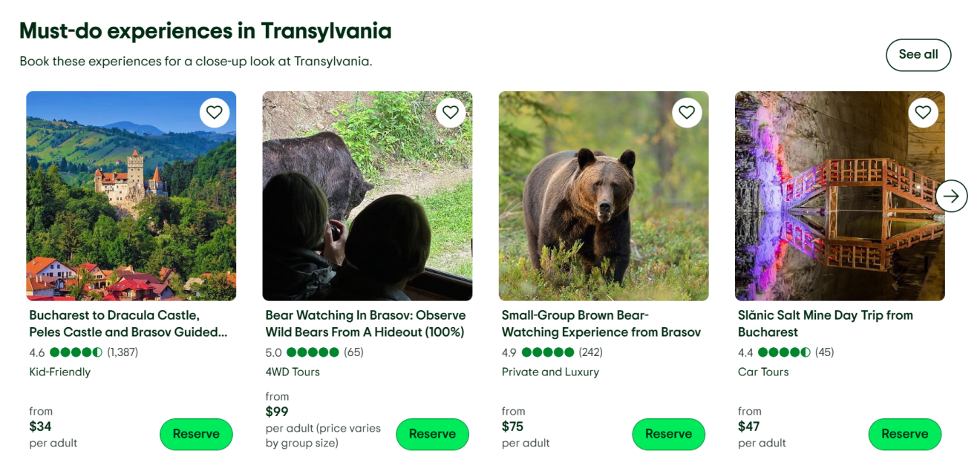The width and height of the screenshot is (980, 474).
Task: Reserve the $34 Dracula Castle tour
Action: pyautogui.click(x=196, y=434)
